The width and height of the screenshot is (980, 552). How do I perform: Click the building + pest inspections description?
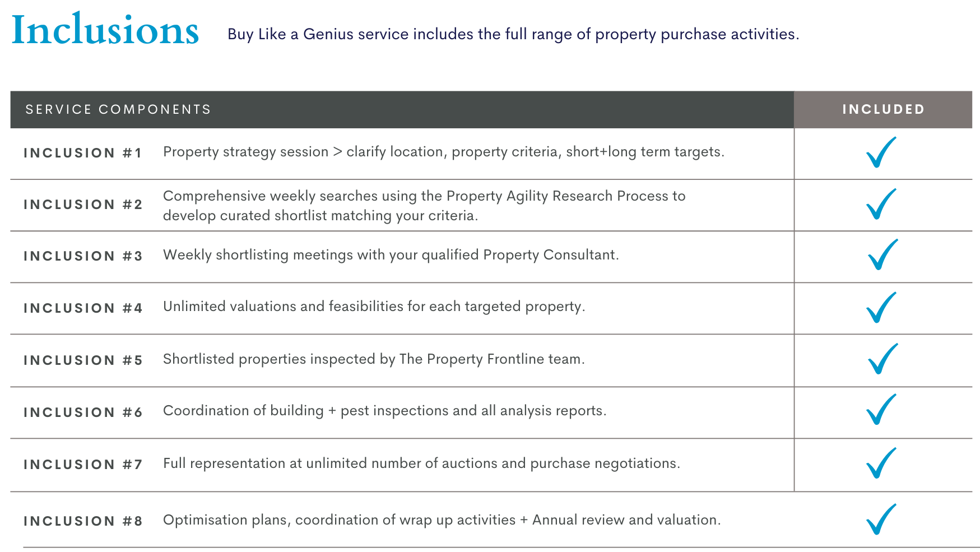pyautogui.click(x=384, y=411)
